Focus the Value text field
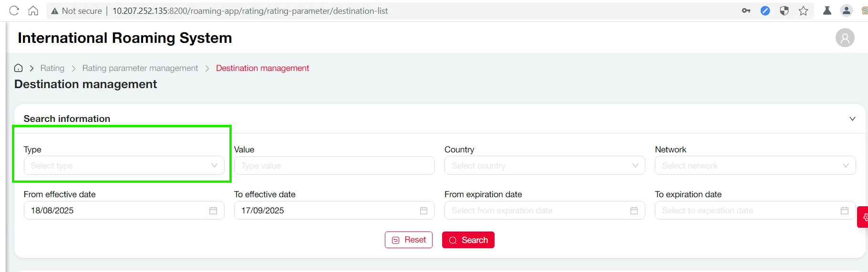The height and width of the screenshot is (272, 868). 334,166
